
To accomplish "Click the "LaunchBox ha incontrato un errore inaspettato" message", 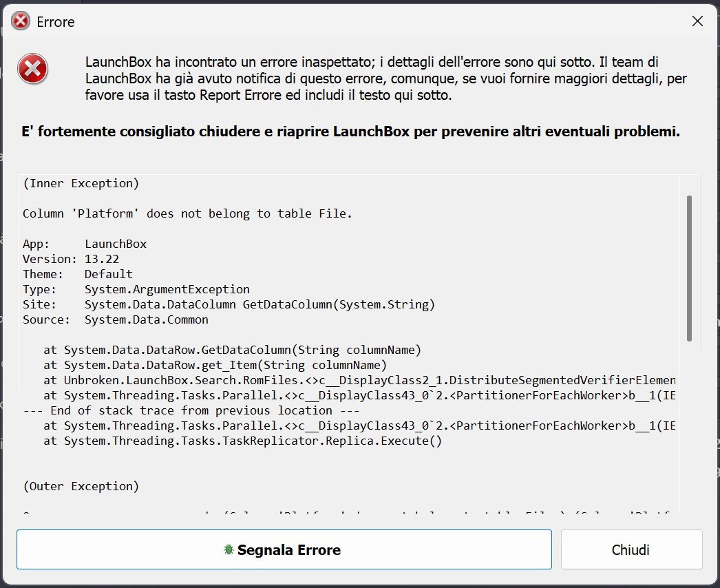I will point(386,78).
